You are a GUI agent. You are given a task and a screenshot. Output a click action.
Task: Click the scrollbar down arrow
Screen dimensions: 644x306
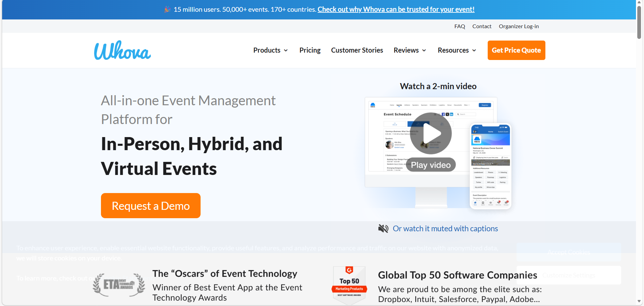(639, 301)
